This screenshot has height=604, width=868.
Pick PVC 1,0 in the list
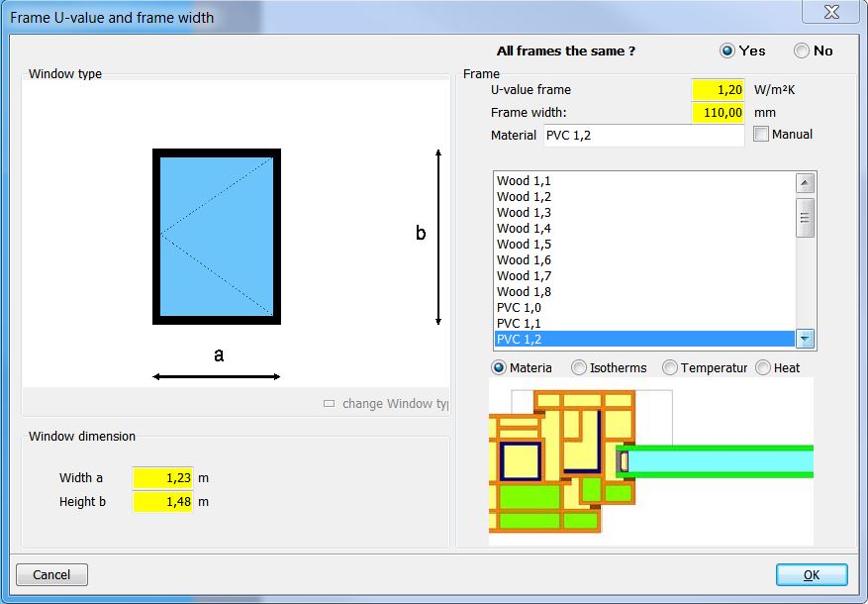(519, 308)
